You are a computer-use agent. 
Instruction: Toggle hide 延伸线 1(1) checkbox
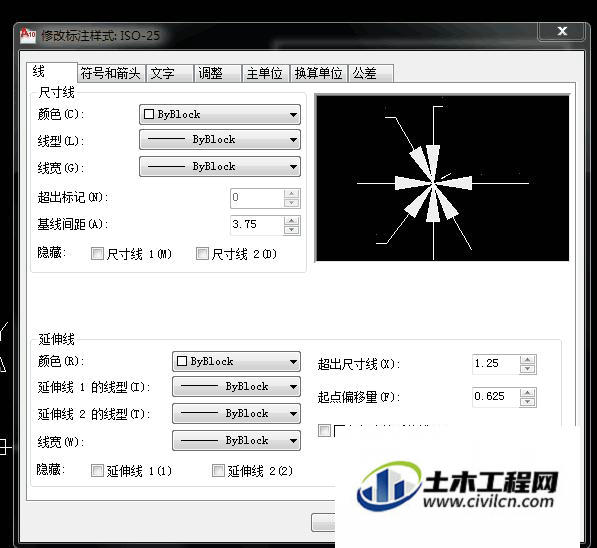[x=97, y=471]
